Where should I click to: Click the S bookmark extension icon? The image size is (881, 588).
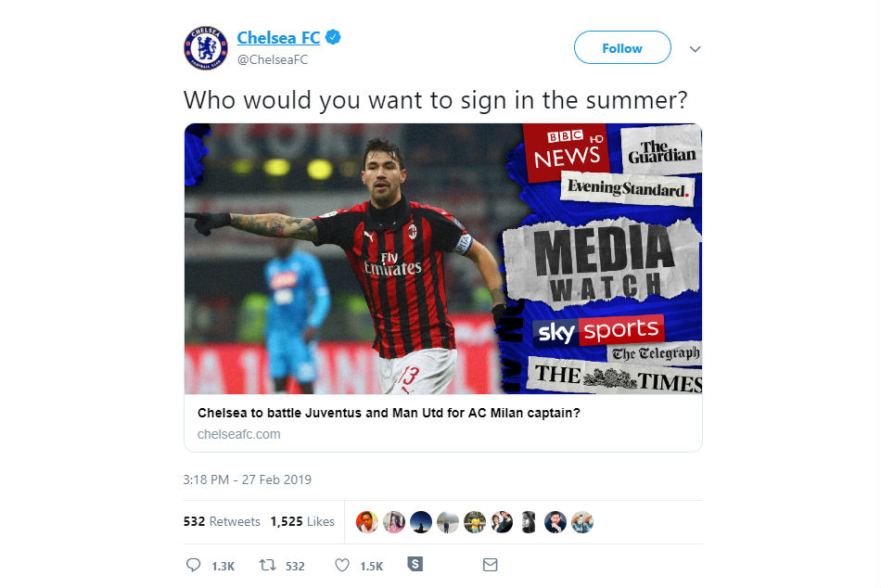coord(415,564)
